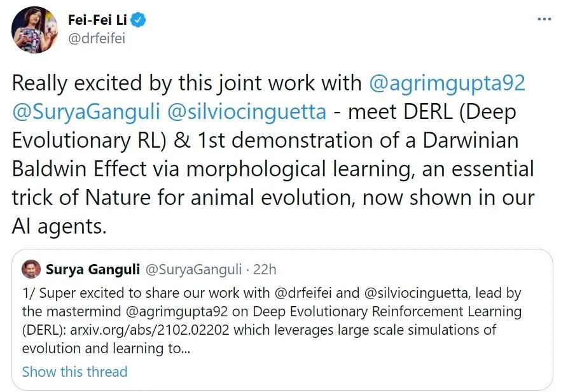Click gray @SuryaGanguli handle in quoted tweet

pyautogui.click(x=193, y=270)
